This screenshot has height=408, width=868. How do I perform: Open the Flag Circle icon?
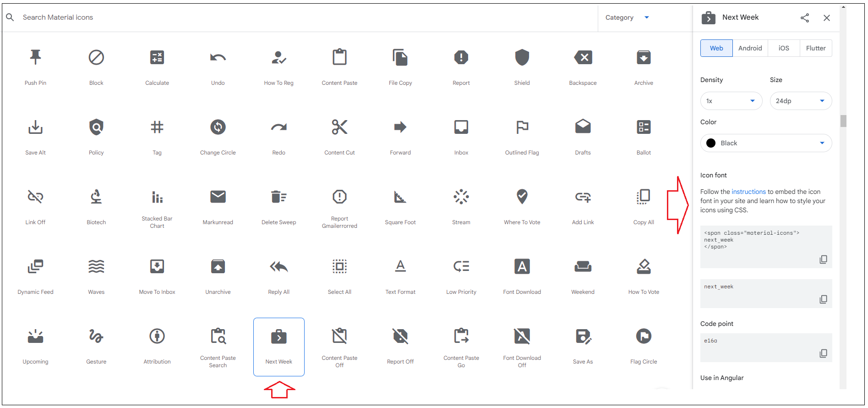[x=644, y=336]
